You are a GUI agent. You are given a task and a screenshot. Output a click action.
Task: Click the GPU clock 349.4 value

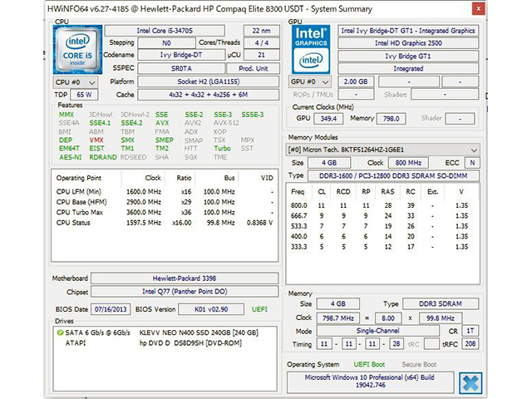[x=328, y=119]
